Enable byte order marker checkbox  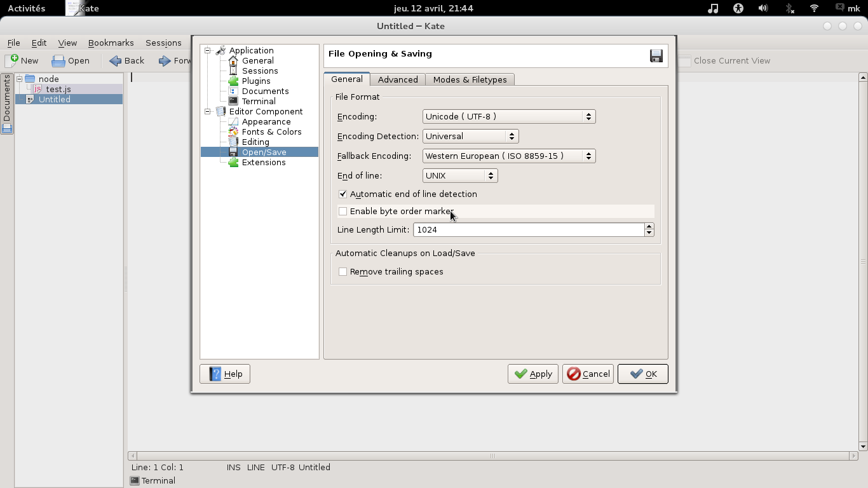(343, 211)
